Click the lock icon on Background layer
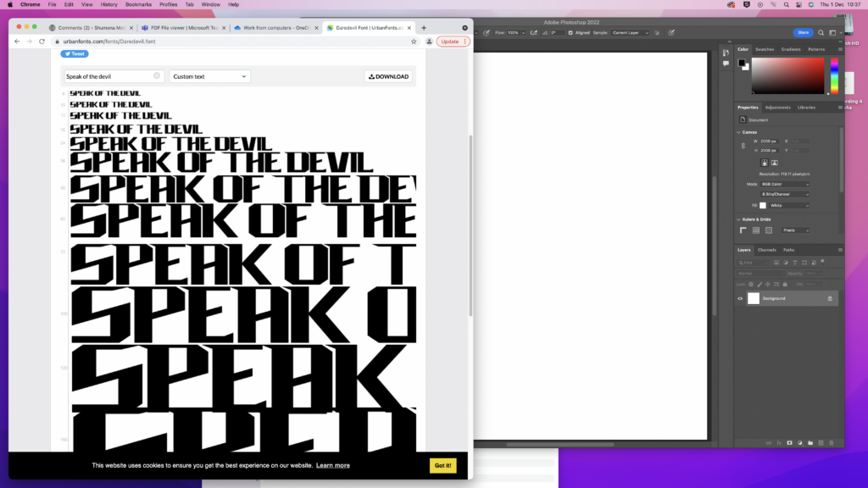The image size is (868, 488). pos(830,298)
